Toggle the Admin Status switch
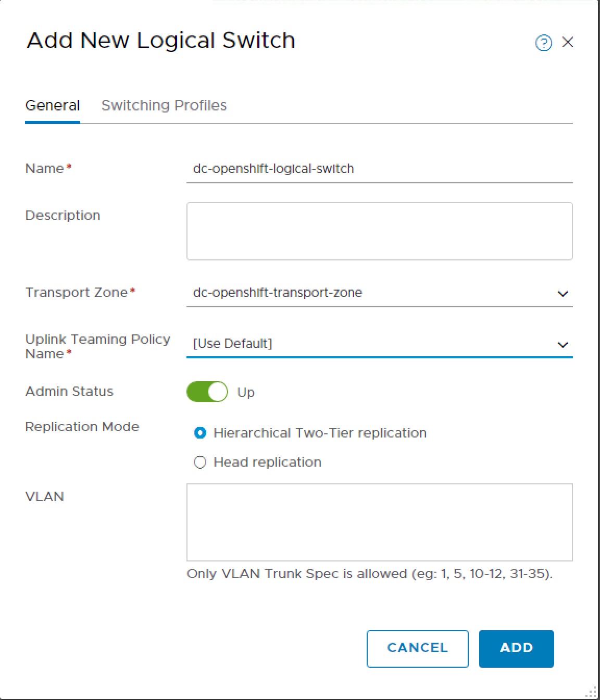This screenshot has width=600, height=700. [x=207, y=392]
